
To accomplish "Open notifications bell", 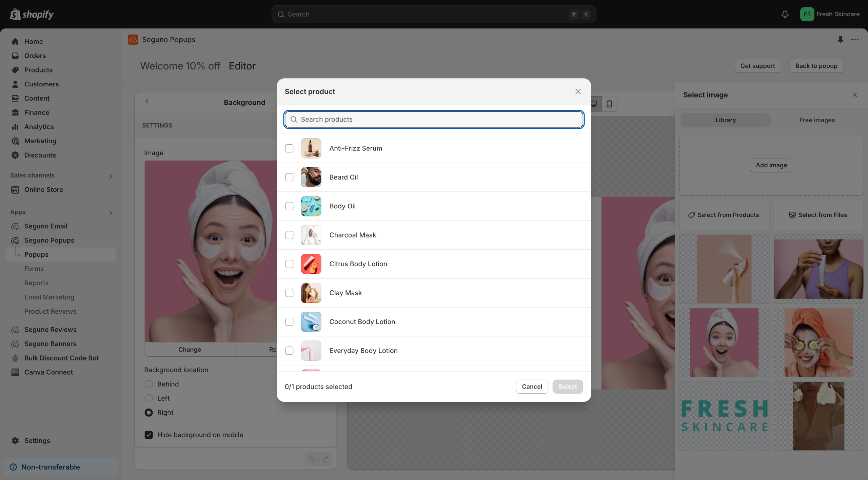I will [785, 14].
